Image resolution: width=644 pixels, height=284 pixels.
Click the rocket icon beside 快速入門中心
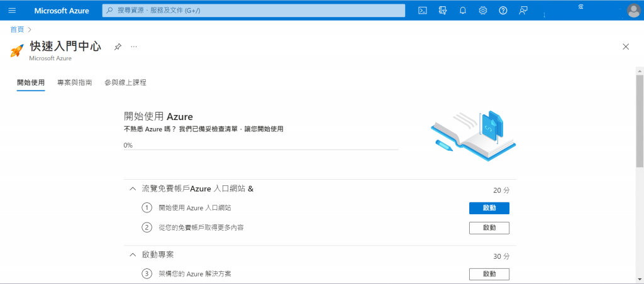pyautogui.click(x=17, y=50)
